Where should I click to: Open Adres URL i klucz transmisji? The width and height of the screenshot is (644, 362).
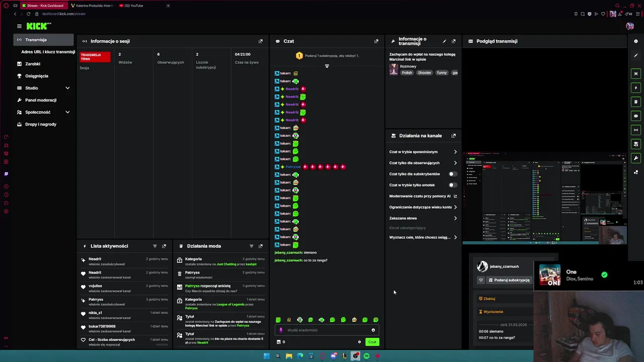point(48,52)
